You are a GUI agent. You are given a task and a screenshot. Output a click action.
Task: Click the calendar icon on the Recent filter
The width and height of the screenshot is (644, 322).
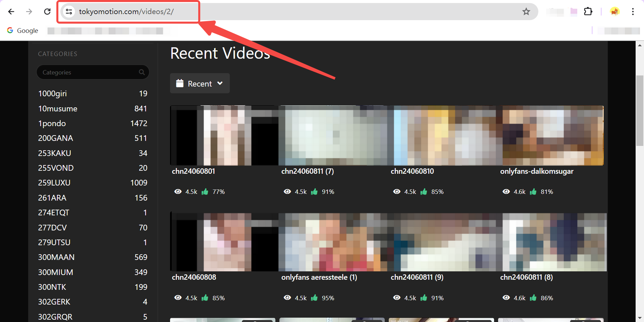(x=180, y=83)
